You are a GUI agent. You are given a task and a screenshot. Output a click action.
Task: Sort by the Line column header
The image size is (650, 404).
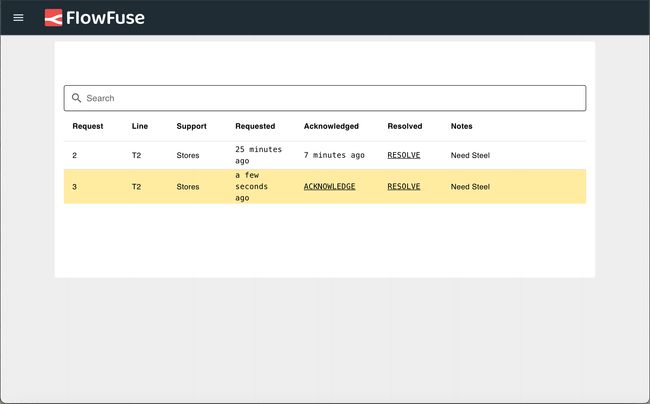pos(139,126)
